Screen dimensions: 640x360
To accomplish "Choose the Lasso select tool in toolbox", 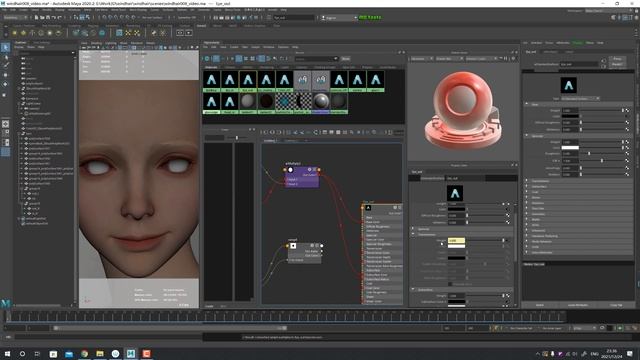I will (x=5, y=57).
